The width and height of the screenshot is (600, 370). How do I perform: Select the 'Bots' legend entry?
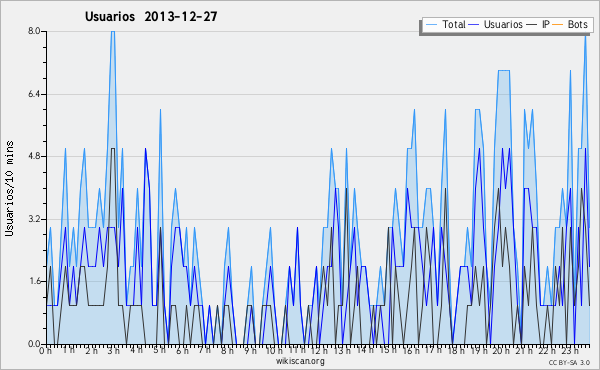tap(577, 24)
